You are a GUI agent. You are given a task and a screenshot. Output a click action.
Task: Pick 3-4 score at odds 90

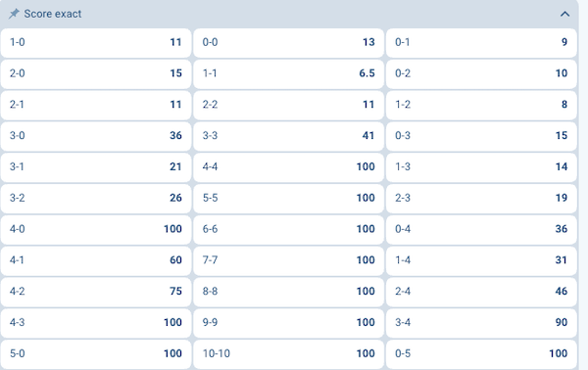(481, 322)
